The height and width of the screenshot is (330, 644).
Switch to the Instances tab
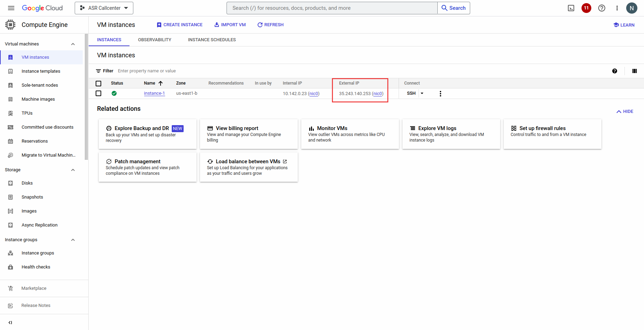(109, 40)
